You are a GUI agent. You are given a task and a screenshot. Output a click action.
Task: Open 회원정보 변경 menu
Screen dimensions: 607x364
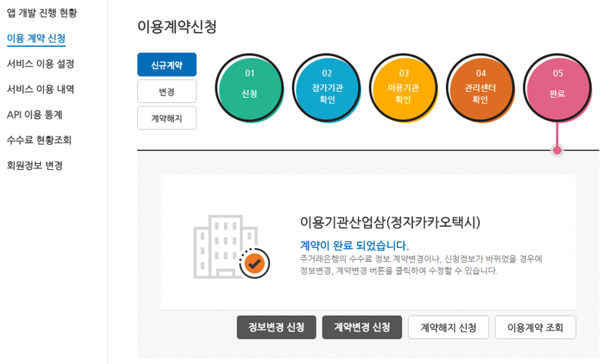click(35, 165)
